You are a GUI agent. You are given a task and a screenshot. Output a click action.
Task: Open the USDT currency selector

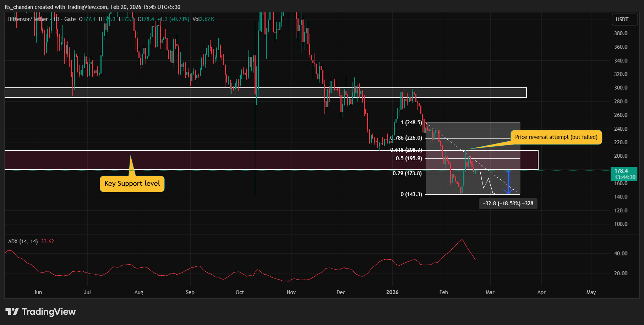[625, 20]
